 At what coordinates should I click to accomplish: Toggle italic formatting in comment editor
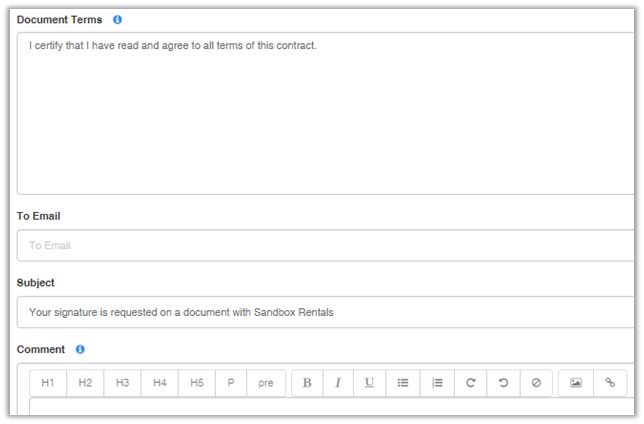click(x=338, y=383)
